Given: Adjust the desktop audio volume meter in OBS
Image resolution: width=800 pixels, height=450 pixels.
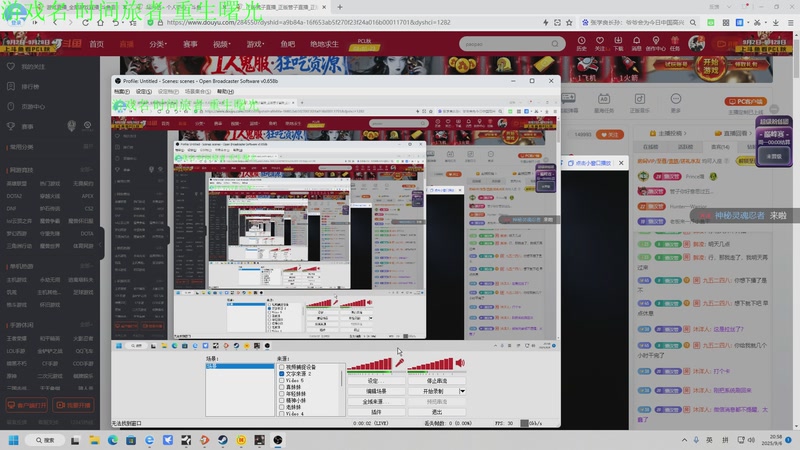Looking at the screenshot, I should 430,364.
